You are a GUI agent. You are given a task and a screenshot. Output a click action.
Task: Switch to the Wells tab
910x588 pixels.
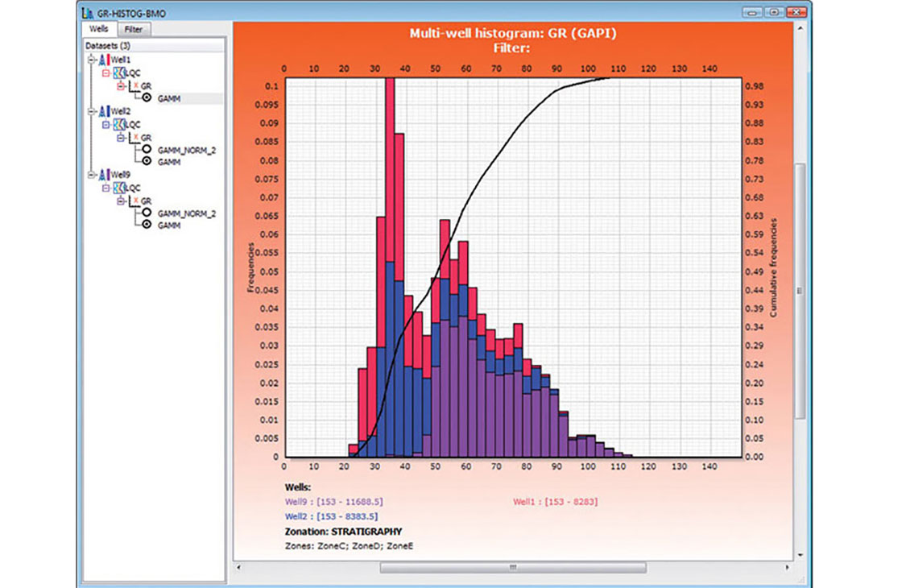(99, 28)
